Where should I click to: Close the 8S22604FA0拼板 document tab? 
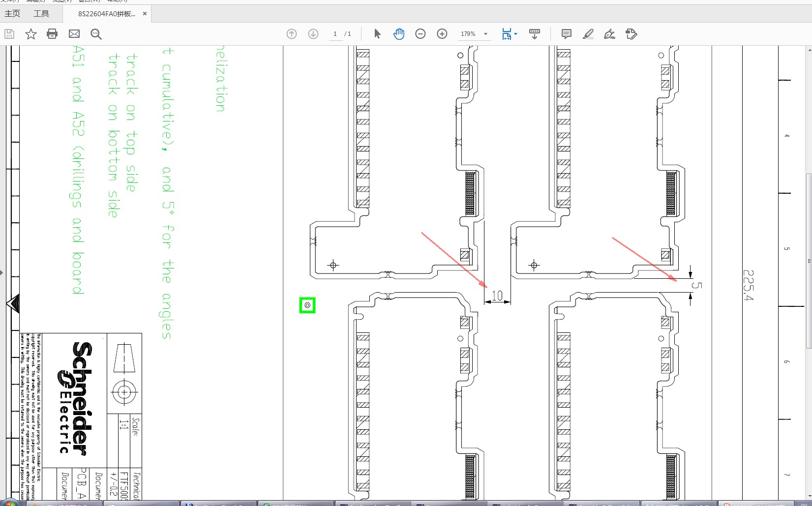click(x=145, y=14)
